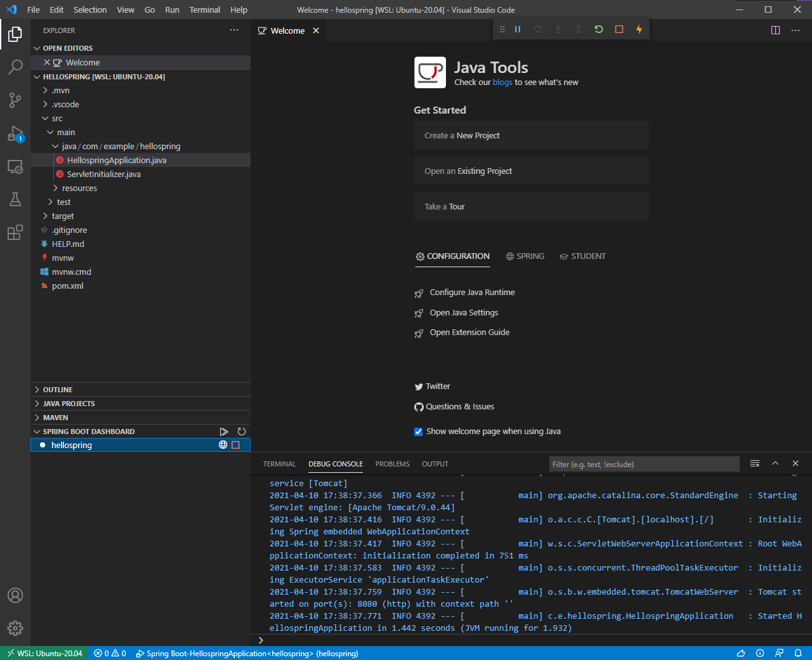Collapse the Open Editors section
This screenshot has height=660, width=812.
point(67,48)
